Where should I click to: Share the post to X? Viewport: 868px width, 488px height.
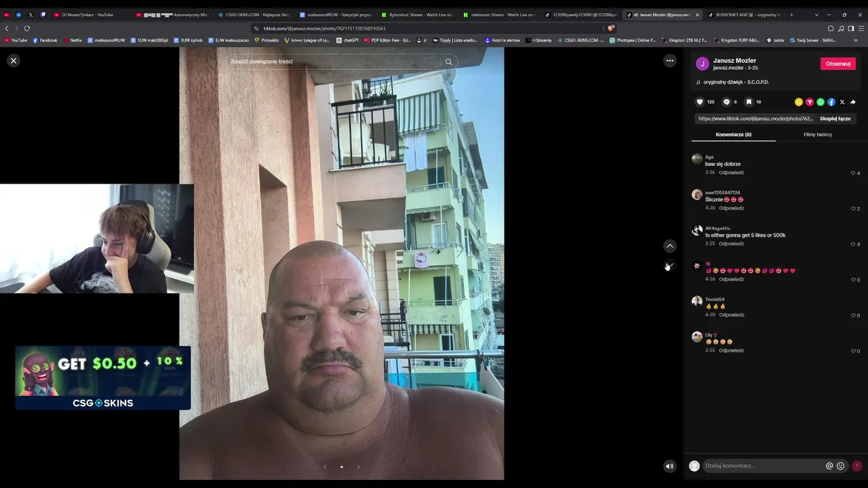842,102
